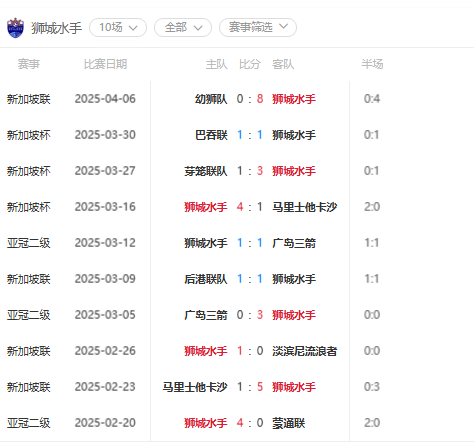Open 巴吞联 team link
Screen dimensions: 474x442
tap(211, 135)
